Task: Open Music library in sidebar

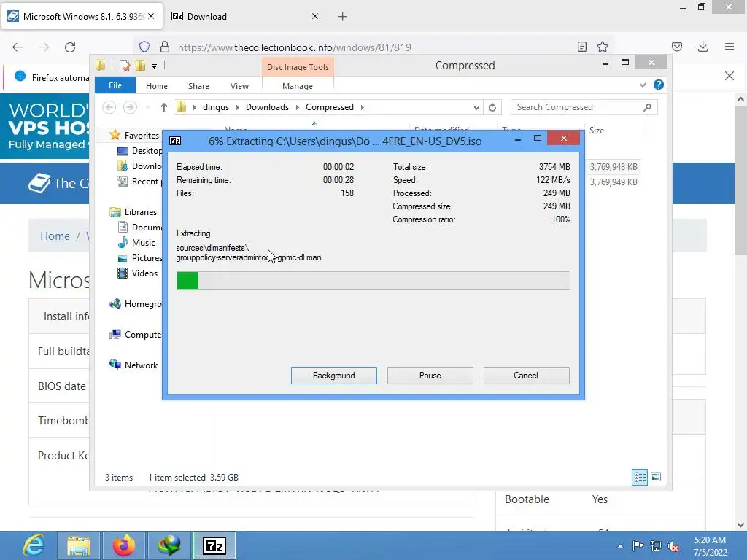Action: (144, 242)
